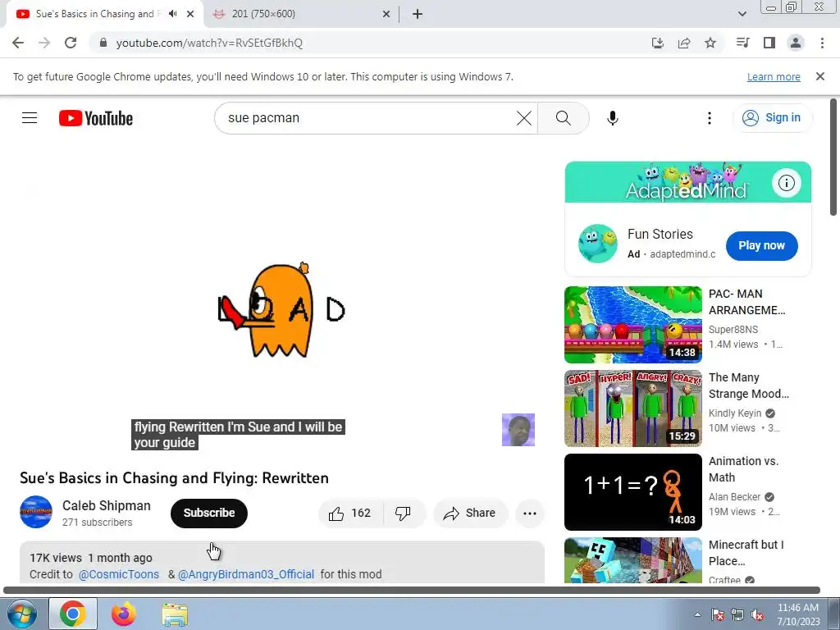Close the Sue's Basics tab
This screenshot has width=840, height=630.
click(x=190, y=14)
